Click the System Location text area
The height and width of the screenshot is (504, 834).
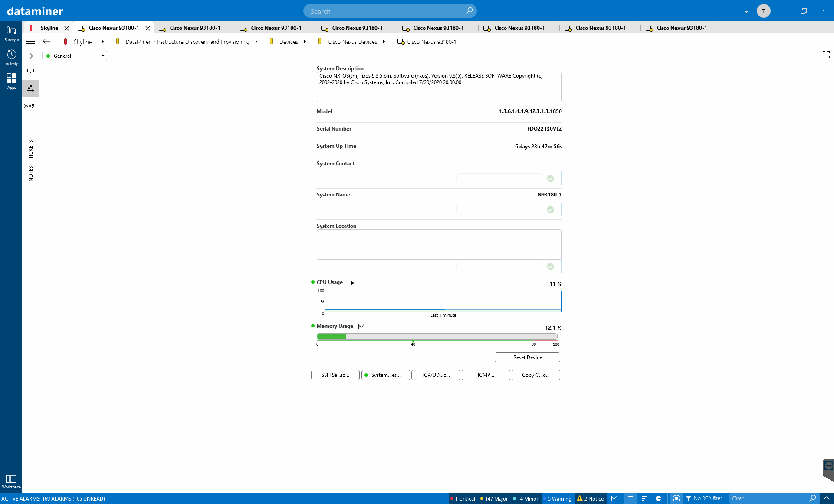439,245
